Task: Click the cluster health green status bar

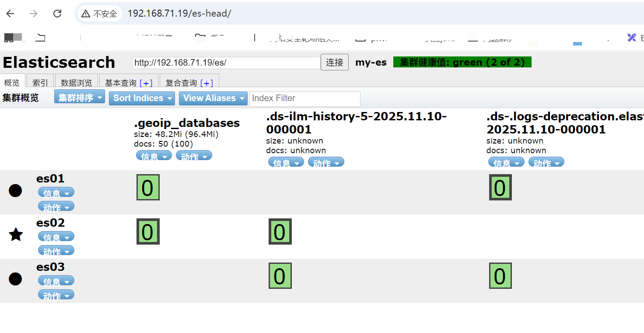Action: [x=462, y=62]
